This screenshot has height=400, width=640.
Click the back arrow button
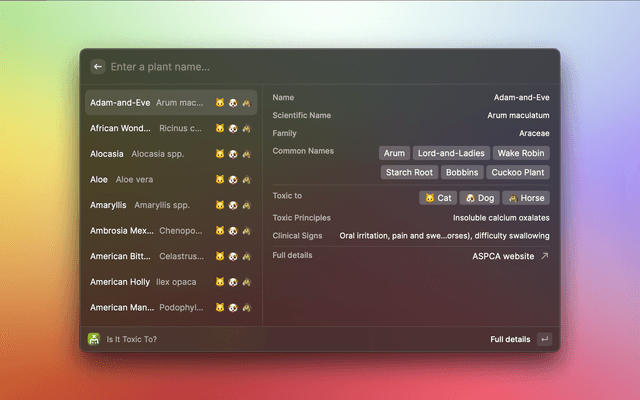(x=98, y=67)
